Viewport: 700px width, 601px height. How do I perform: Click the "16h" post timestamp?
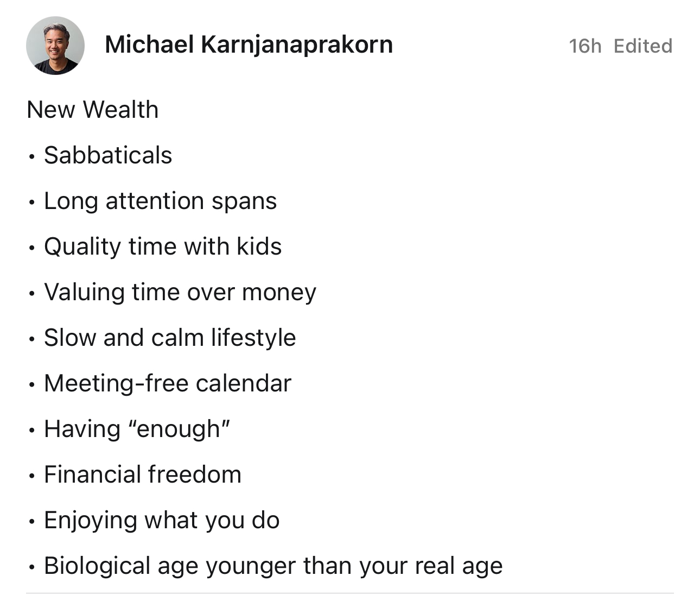(585, 46)
